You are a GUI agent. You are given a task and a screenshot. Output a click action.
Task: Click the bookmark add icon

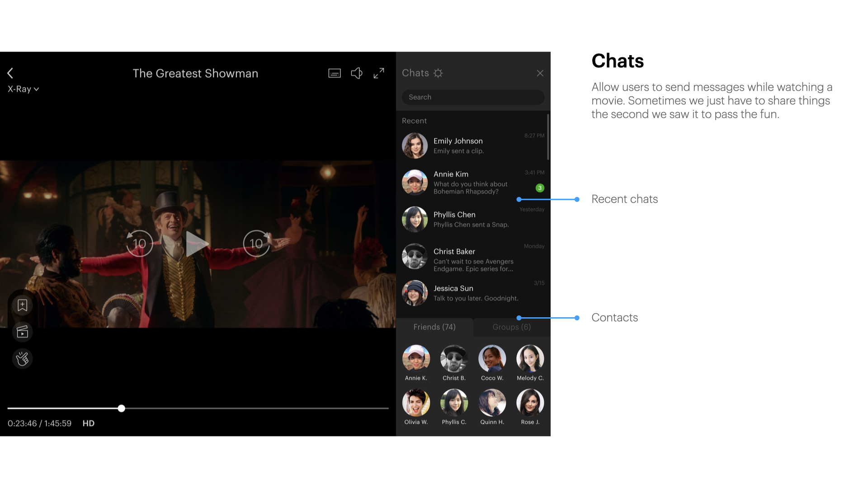(x=22, y=305)
